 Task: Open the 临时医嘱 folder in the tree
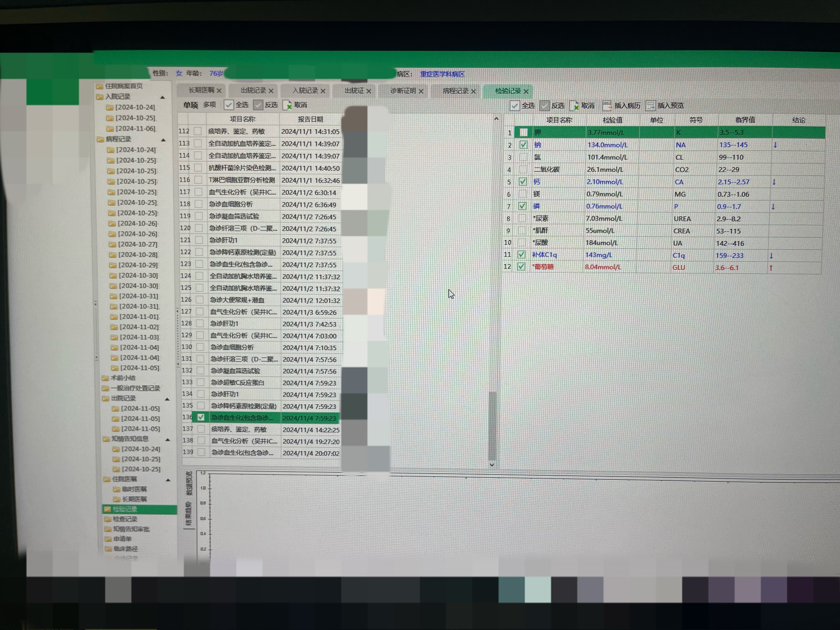pyautogui.click(x=130, y=489)
